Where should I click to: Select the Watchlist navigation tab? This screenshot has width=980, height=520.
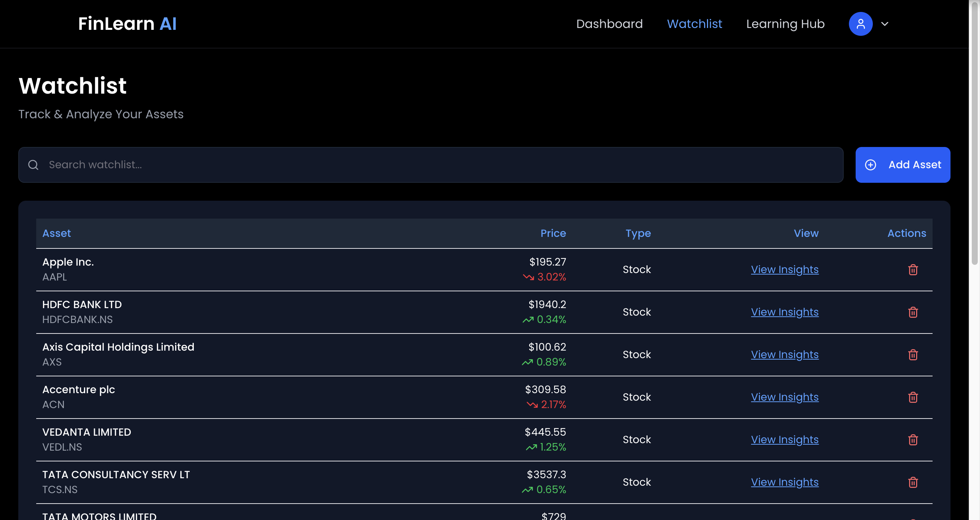694,24
